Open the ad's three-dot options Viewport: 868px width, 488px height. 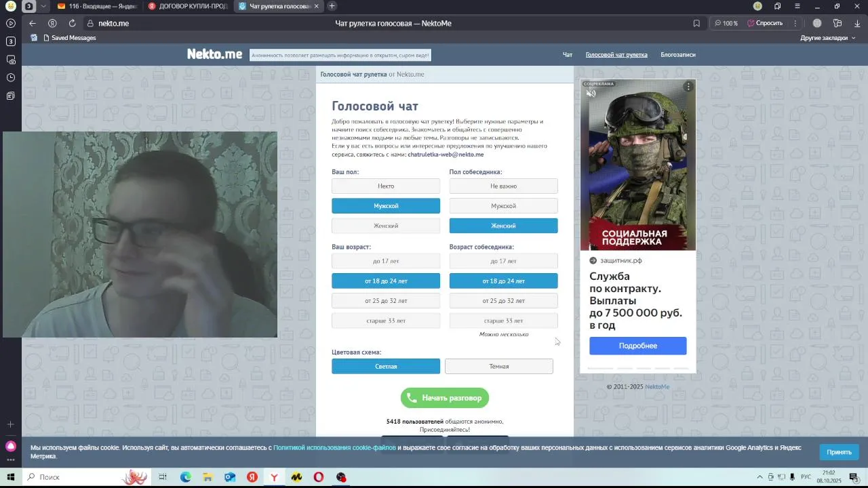click(x=688, y=87)
